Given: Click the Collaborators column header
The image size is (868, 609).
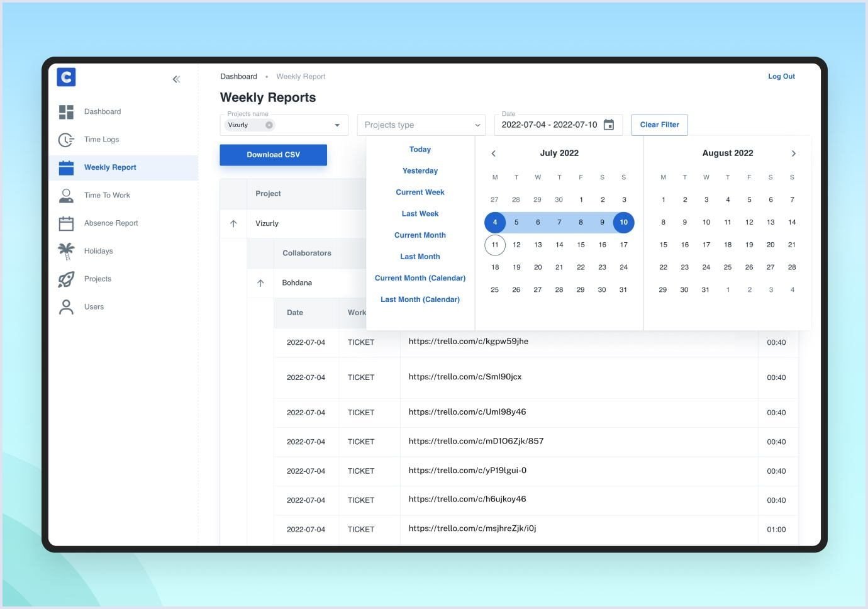Looking at the screenshot, I should click(x=306, y=253).
